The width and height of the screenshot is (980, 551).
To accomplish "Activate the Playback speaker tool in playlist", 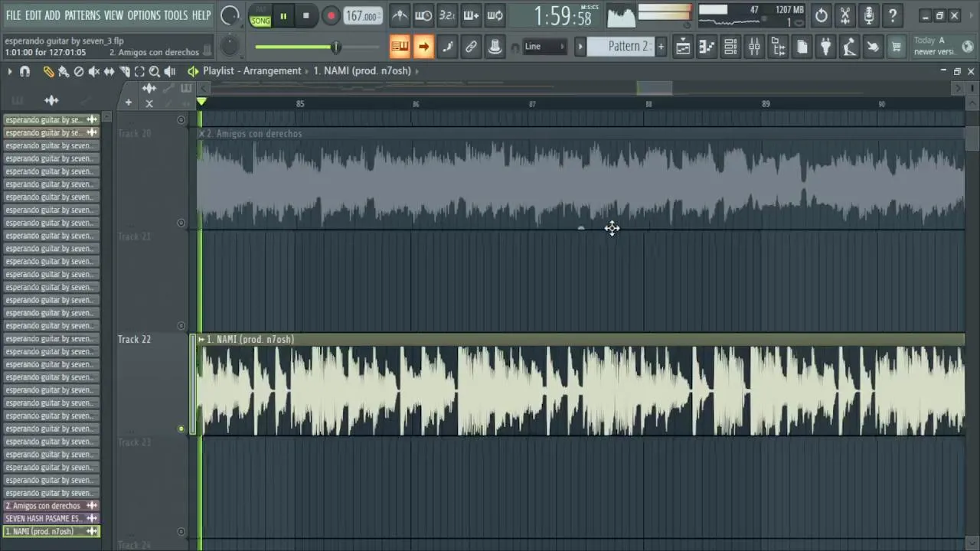I will click(x=170, y=71).
